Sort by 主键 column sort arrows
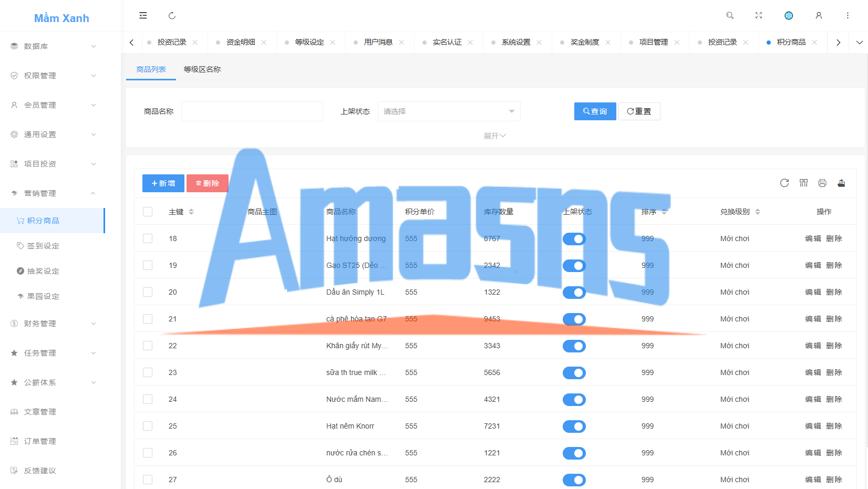The image size is (868, 489). point(191,212)
